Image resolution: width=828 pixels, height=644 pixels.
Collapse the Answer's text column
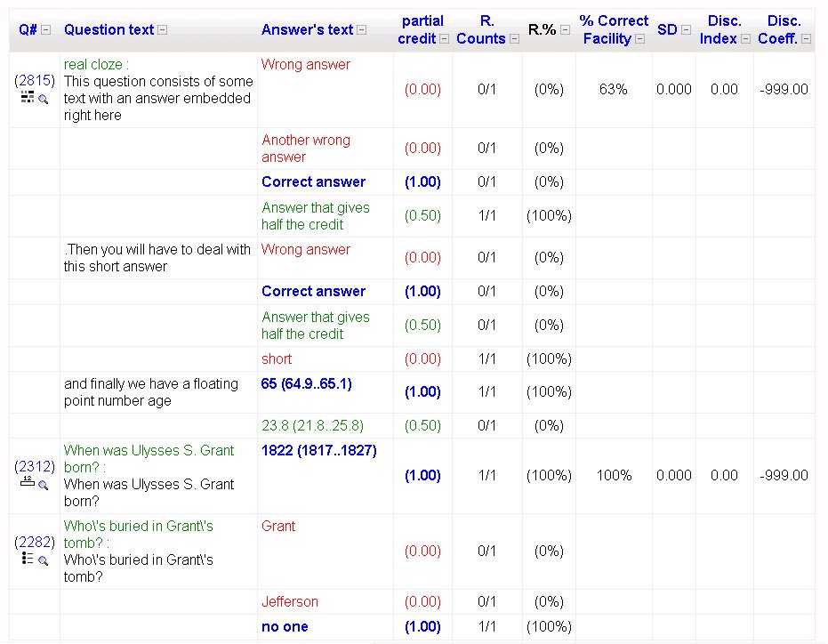click(361, 30)
